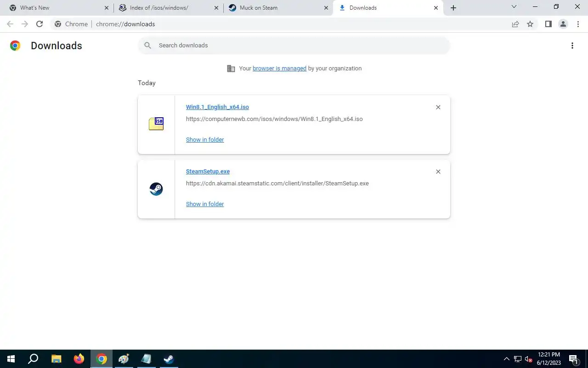The height and width of the screenshot is (368, 588).
Task: Click the Steam installer file icon
Action: point(156,189)
